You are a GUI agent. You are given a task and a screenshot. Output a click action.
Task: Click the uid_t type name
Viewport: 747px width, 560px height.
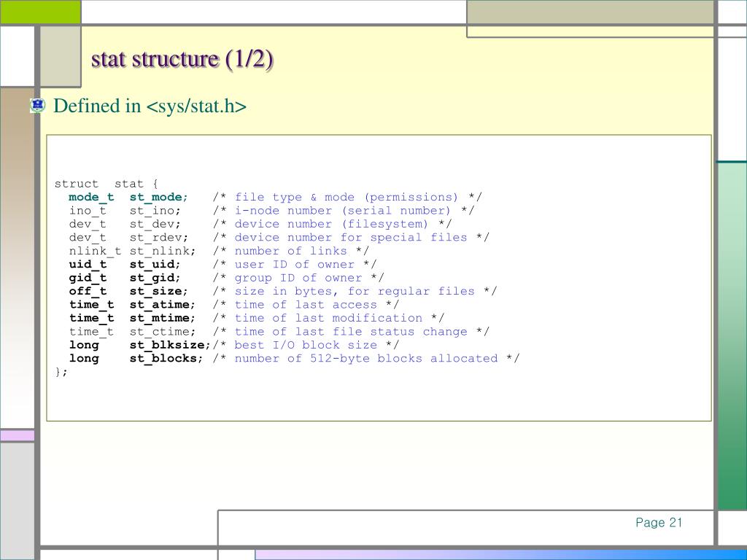pyautogui.click(x=88, y=264)
